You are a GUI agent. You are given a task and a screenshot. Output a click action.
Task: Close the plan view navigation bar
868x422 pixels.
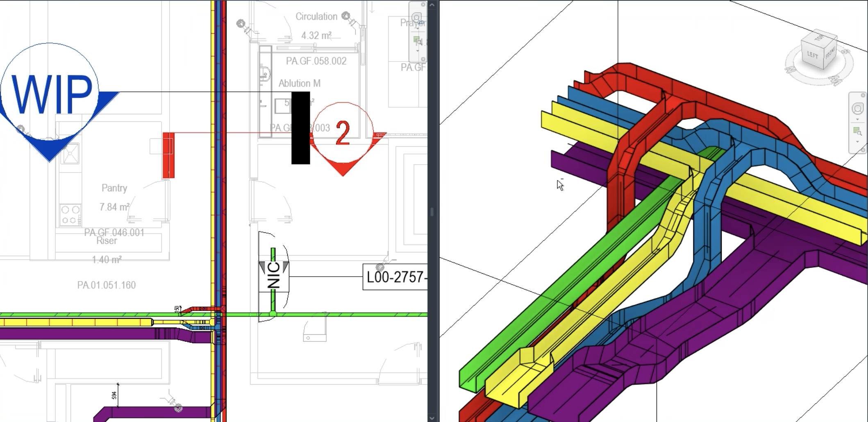click(x=423, y=5)
